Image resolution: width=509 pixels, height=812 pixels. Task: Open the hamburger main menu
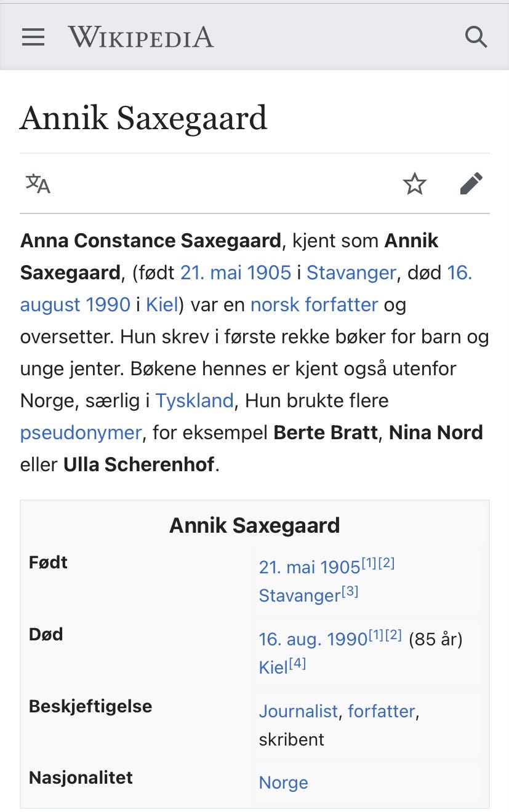coord(33,38)
